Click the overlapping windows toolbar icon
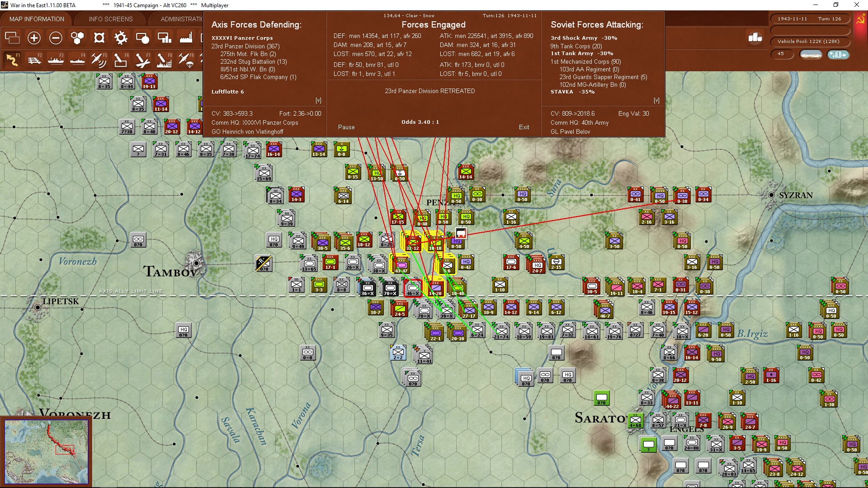The height and width of the screenshot is (488, 868). (x=12, y=38)
